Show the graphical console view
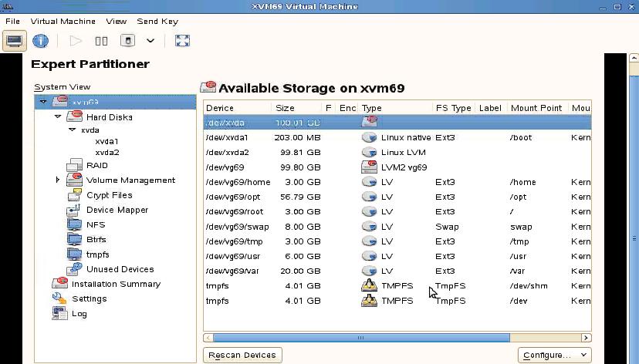 [x=14, y=41]
